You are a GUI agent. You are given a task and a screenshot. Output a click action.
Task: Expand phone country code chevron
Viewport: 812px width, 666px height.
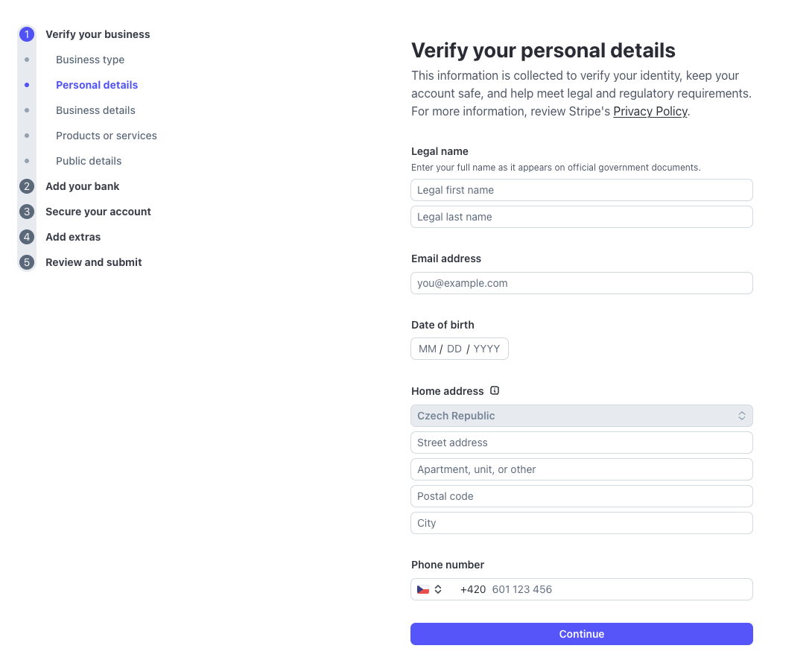coord(438,589)
